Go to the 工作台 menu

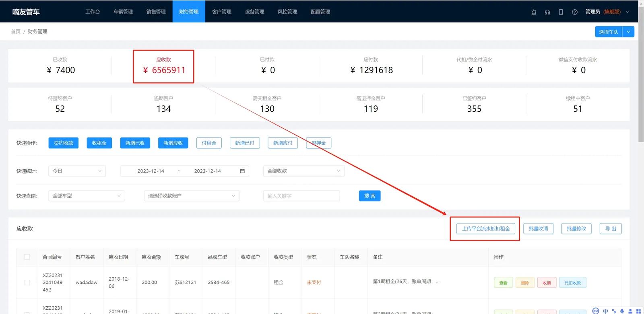[93, 12]
